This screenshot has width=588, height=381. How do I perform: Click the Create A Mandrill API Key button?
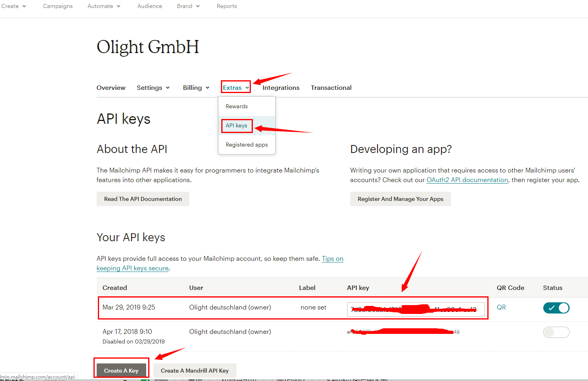[195, 371]
